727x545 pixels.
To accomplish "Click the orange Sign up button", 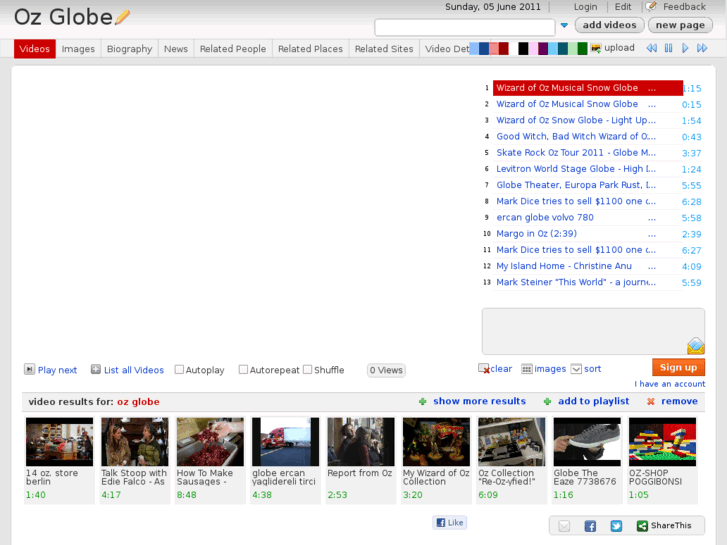I will [678, 367].
